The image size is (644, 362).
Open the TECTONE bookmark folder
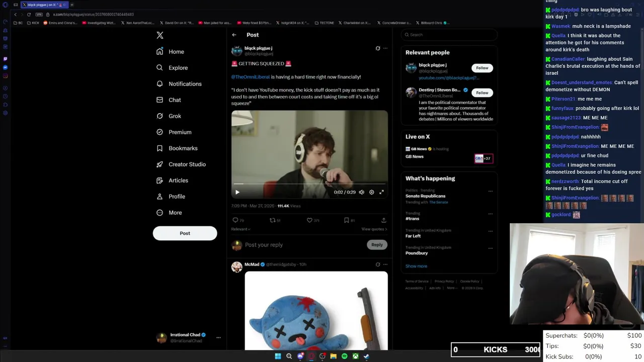324,23
